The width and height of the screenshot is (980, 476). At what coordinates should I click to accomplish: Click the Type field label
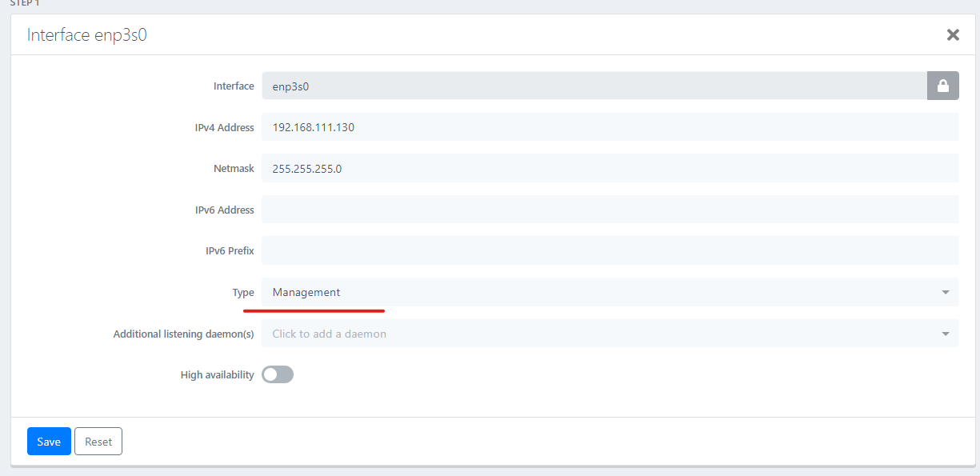243,293
